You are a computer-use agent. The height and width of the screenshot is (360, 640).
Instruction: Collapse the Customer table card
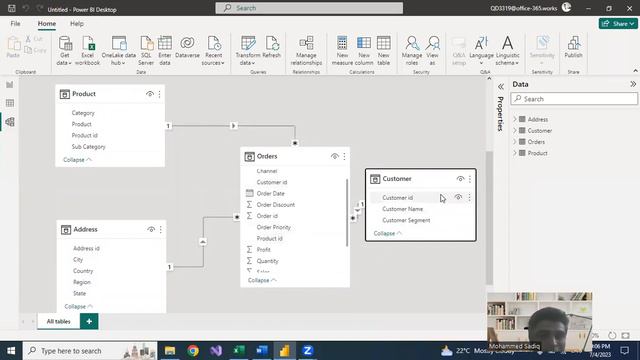pos(388,233)
